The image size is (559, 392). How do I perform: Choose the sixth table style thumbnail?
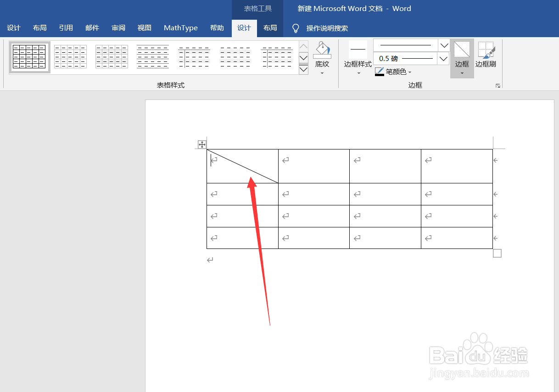pyautogui.click(x=235, y=57)
